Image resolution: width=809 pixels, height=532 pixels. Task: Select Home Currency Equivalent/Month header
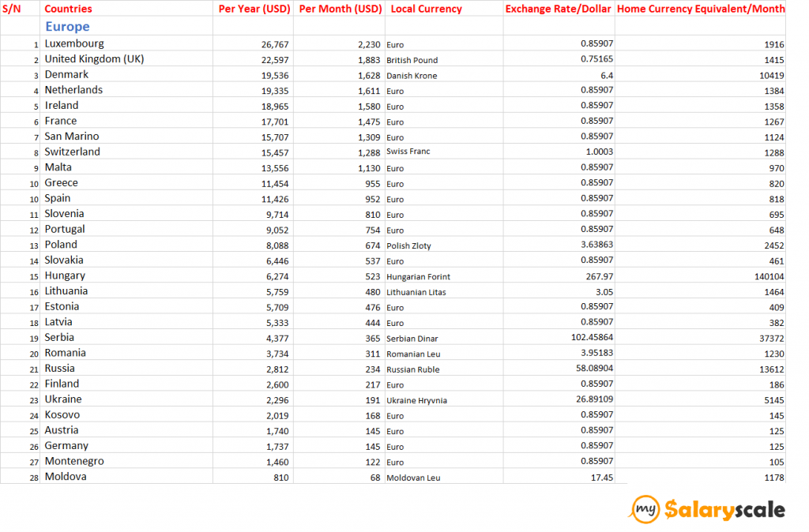click(x=701, y=9)
